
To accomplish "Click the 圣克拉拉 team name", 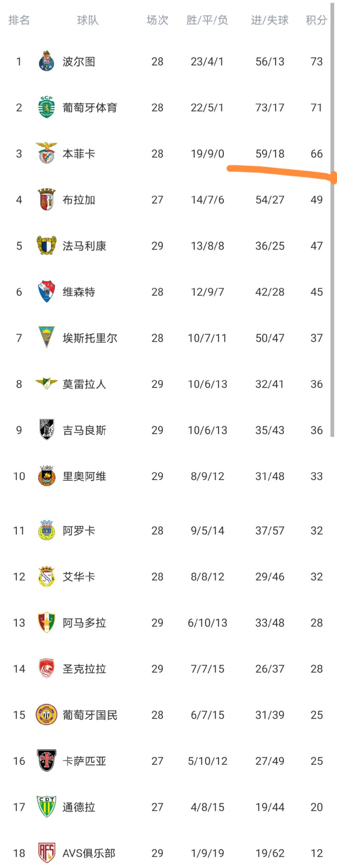I will (84, 669).
